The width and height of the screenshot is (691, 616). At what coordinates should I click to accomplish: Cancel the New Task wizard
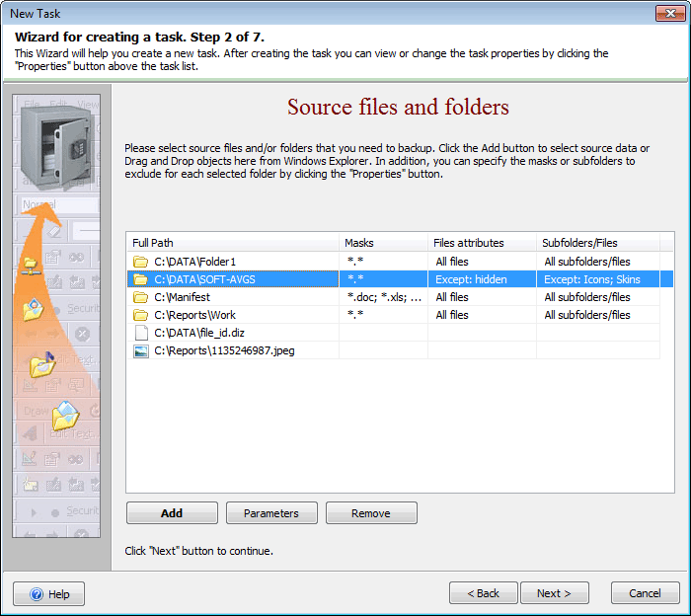click(x=645, y=593)
